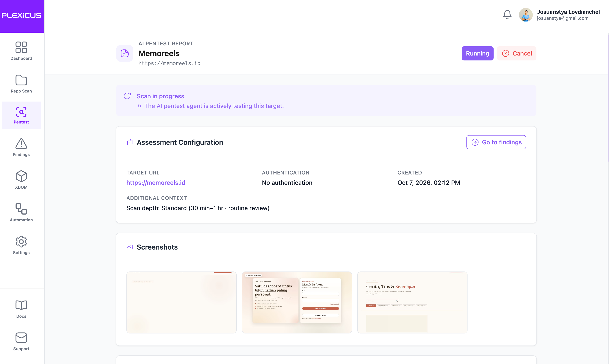
Task: Open the https://memoreels.id target URL link
Action: pos(156,183)
